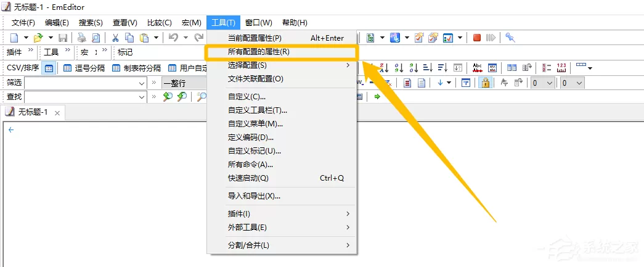Toggle the CSV normal mode table button
The width and height of the screenshot is (644, 267).
click(49, 68)
